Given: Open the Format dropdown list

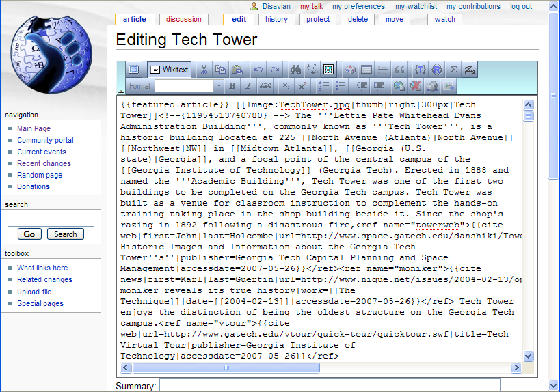Looking at the screenshot, I should 219,86.
